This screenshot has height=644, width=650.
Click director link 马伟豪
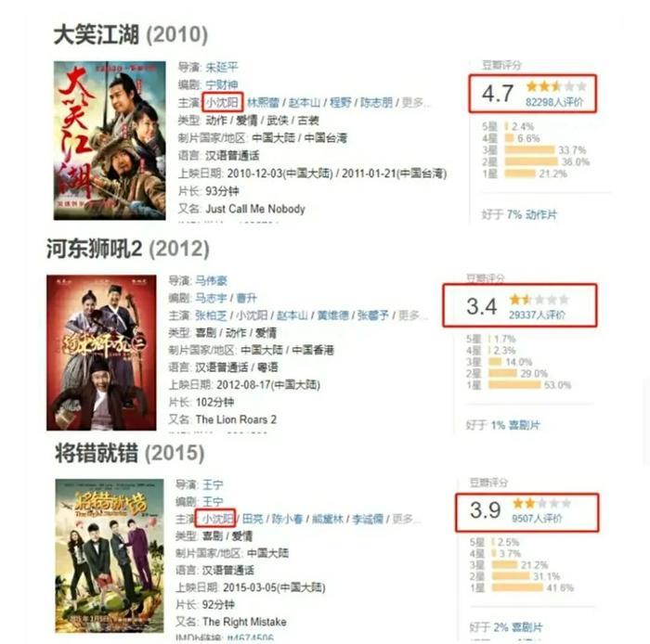(x=212, y=280)
